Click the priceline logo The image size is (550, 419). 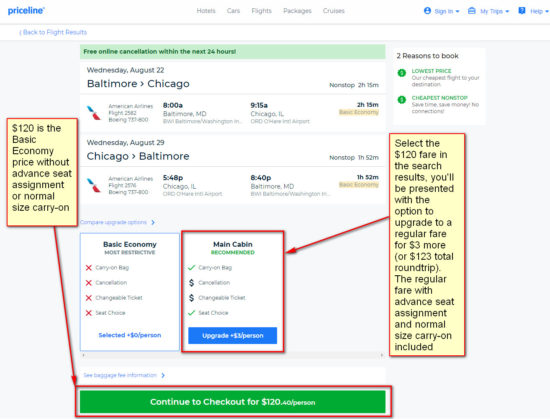[26, 11]
